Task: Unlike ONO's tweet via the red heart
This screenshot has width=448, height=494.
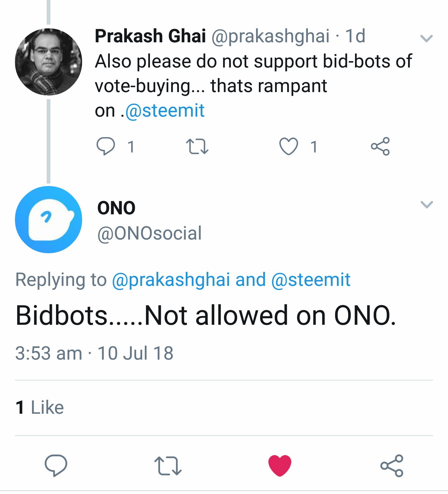Action: [280, 465]
